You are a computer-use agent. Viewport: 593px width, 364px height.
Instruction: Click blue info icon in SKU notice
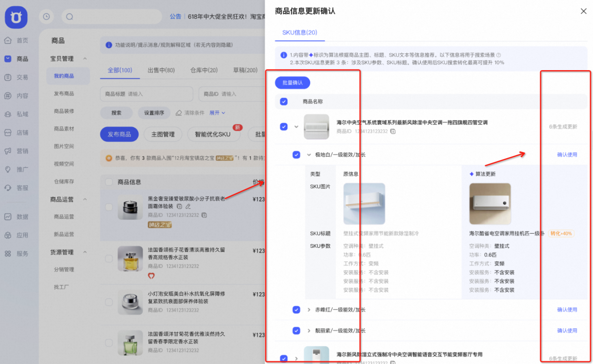click(x=284, y=55)
